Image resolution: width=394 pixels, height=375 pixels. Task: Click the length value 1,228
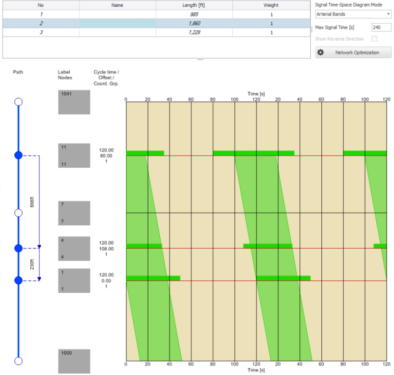194,32
